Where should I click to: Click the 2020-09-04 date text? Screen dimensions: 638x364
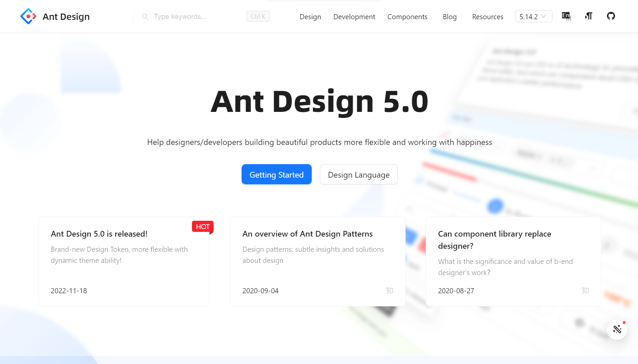click(260, 291)
